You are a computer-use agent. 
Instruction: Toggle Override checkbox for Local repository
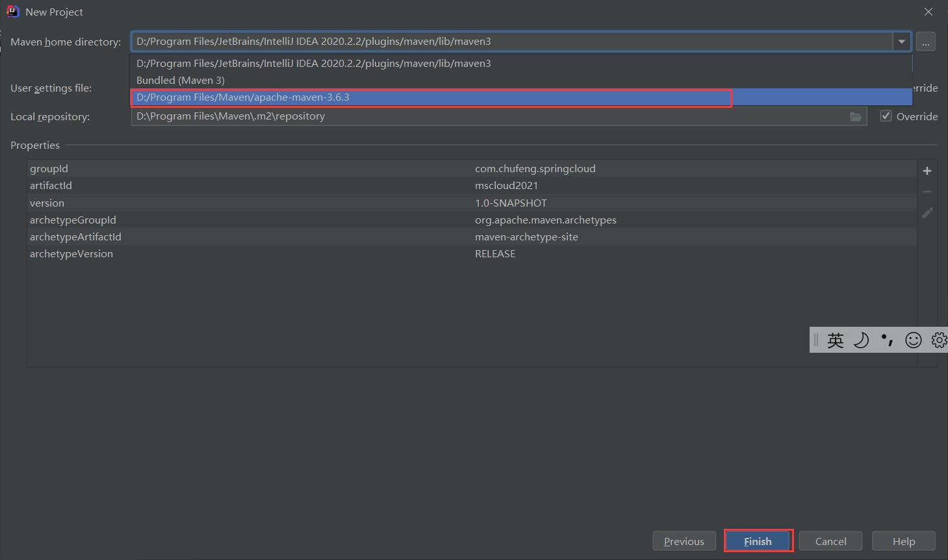[x=886, y=116]
